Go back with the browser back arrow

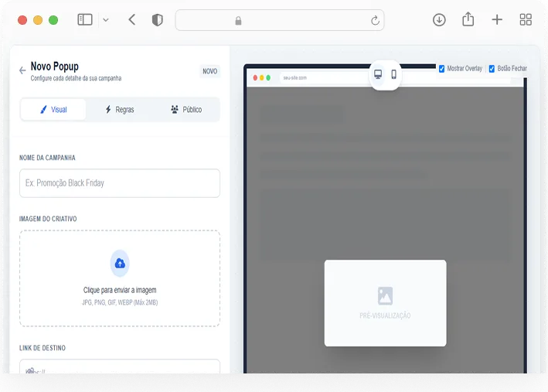pyautogui.click(x=131, y=19)
